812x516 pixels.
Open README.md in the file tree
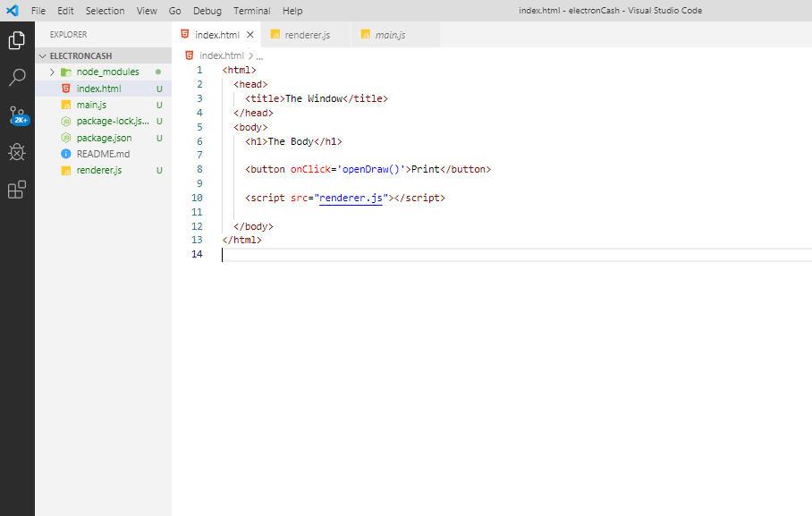pyautogui.click(x=103, y=154)
